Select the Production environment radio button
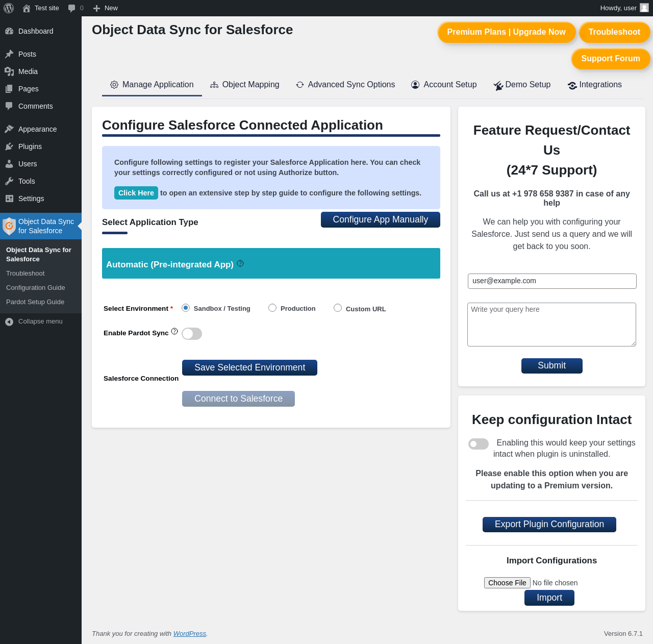This screenshot has height=644, width=653. 272,308
